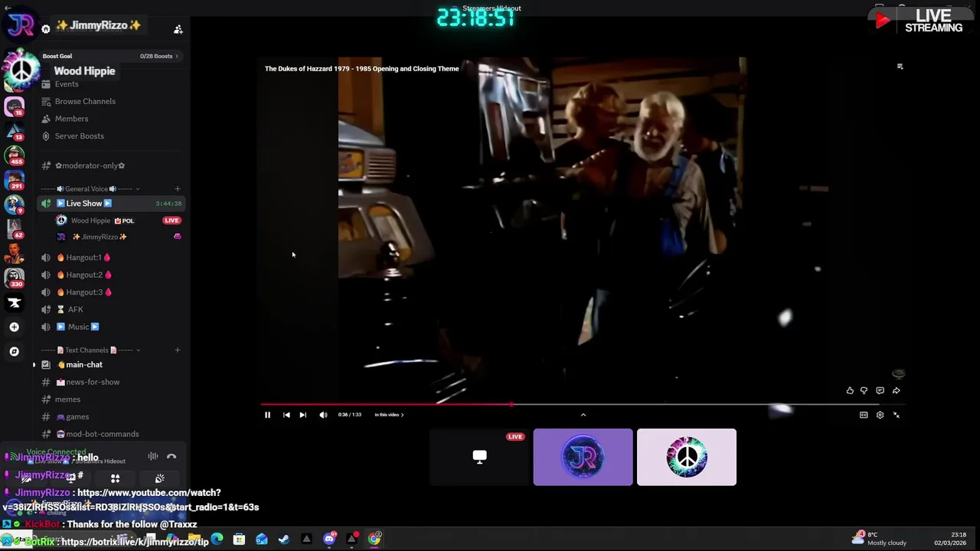Expand the Boost Goal 0/28 Boosts arrow
980x551 pixels.
click(177, 56)
